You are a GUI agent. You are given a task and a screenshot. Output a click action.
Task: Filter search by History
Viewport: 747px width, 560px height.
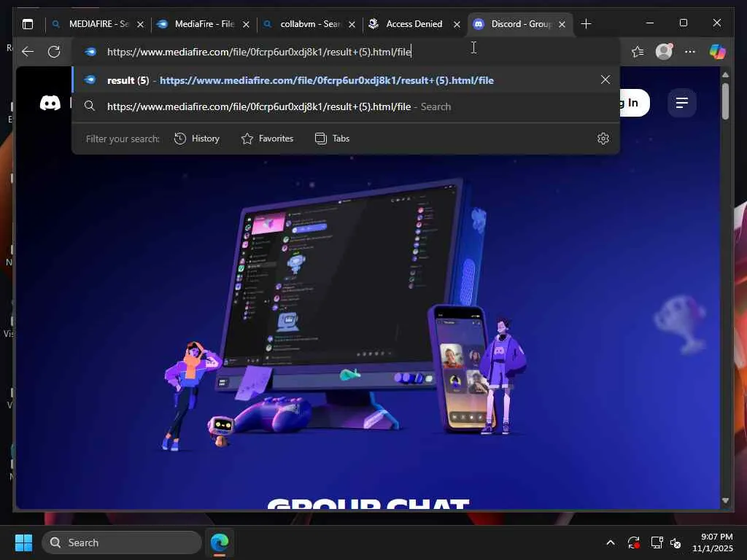tap(197, 139)
